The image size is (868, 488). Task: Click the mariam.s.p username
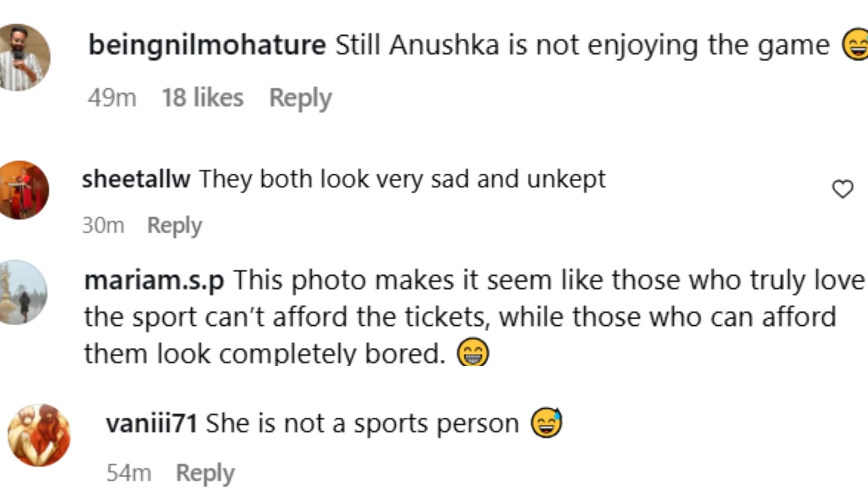click(154, 280)
